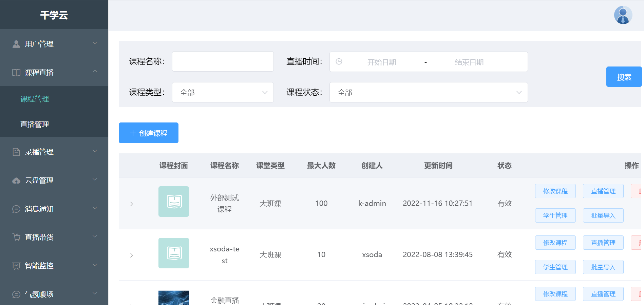Click the 创建课程 button
Image resolution: width=644 pixels, height=305 pixels.
click(x=149, y=133)
